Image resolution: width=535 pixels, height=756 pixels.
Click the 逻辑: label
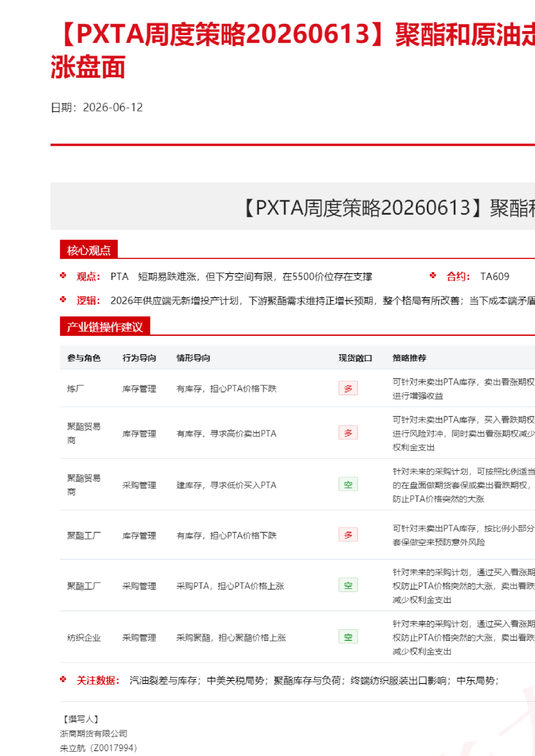click(89, 300)
